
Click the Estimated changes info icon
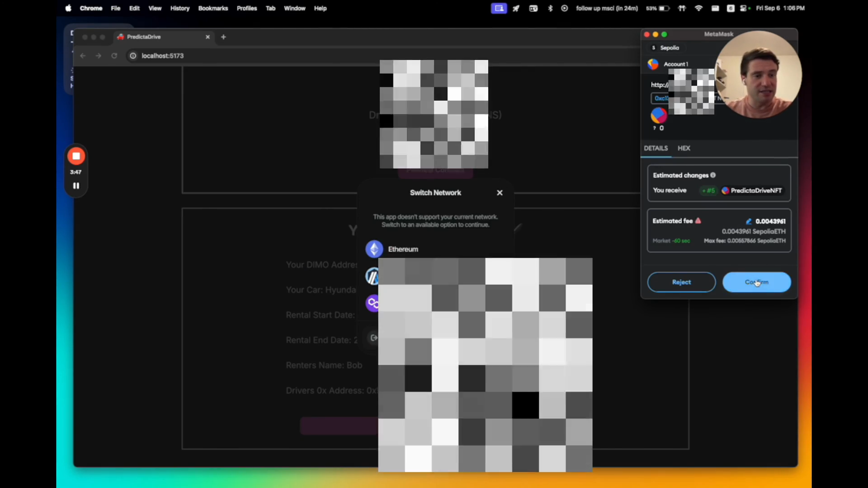[713, 175]
